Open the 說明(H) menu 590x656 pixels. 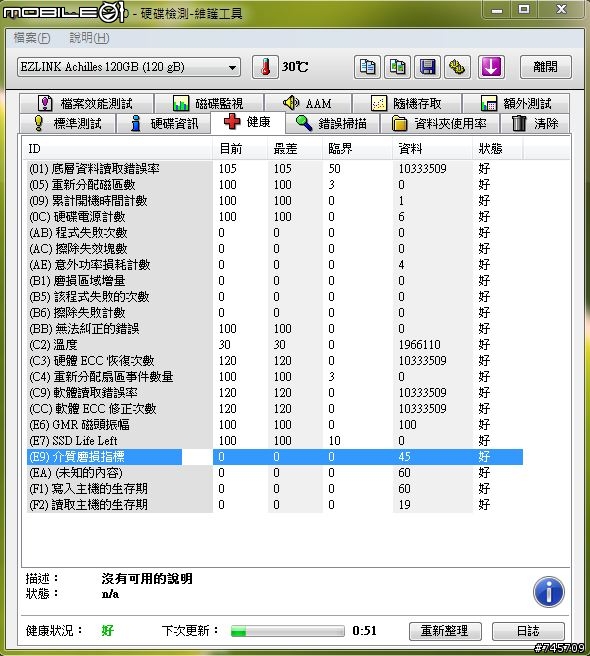[x=89, y=38]
